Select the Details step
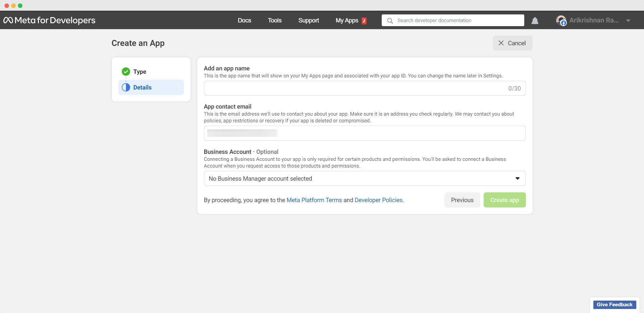 (x=151, y=87)
